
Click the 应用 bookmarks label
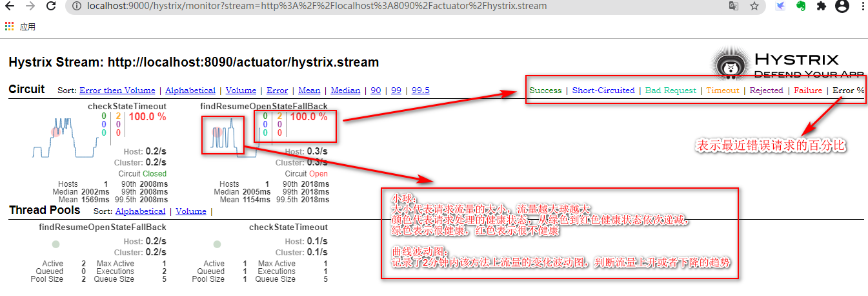coord(28,27)
